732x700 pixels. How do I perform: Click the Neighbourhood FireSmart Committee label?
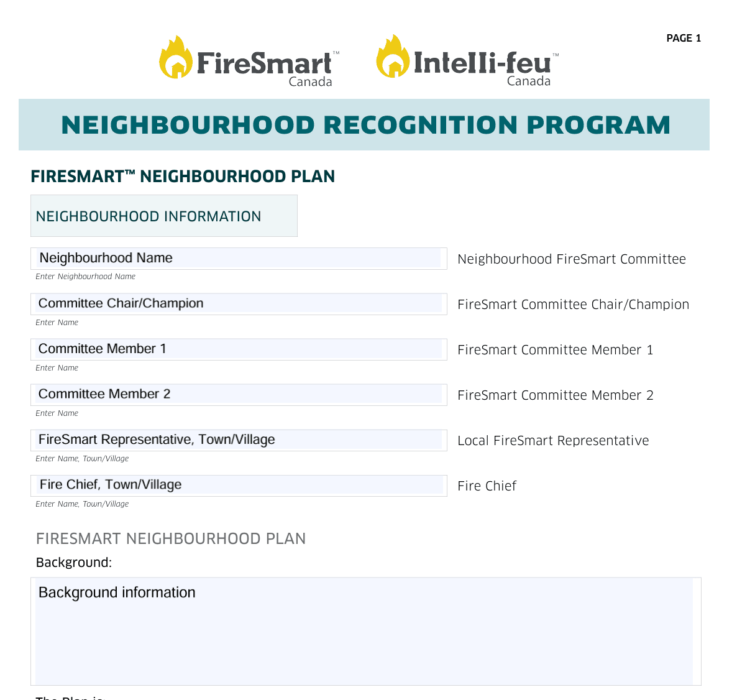(572, 259)
